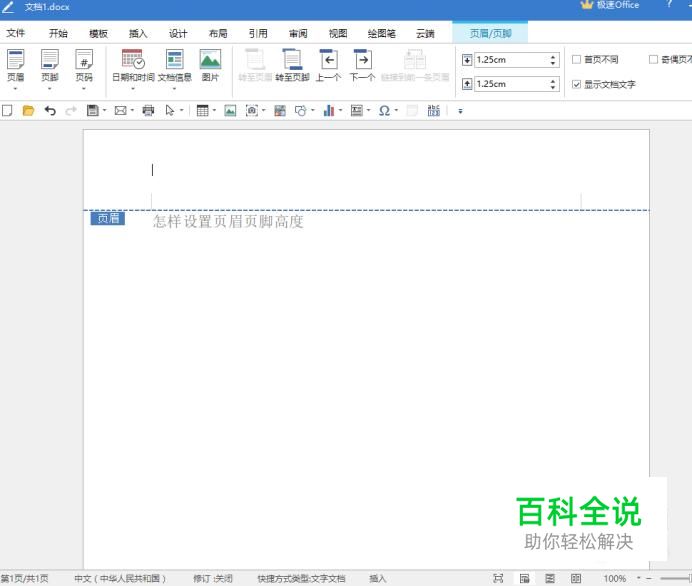Screen dimensions: 692x586
Task: Open the email button dropdown arrow
Action: tap(132, 110)
